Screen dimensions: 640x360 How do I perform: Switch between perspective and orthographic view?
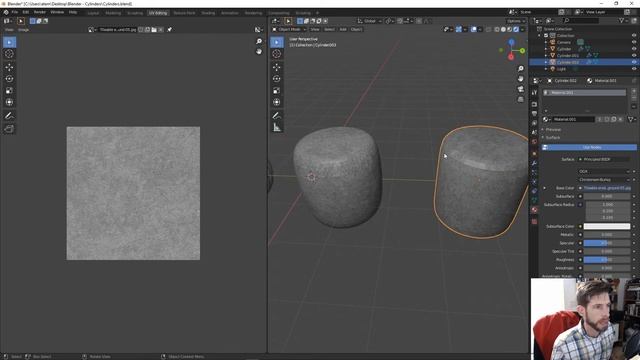click(x=520, y=99)
